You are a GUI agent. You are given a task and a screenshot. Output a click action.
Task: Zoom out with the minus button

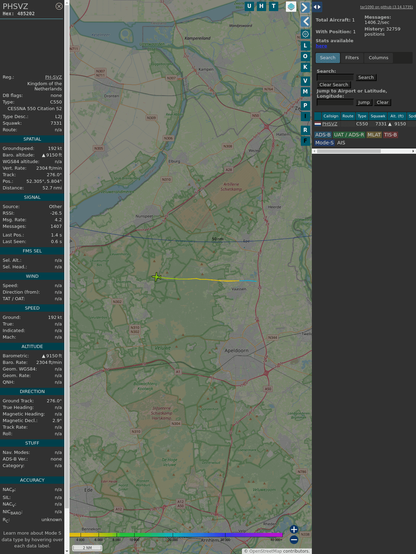point(294,540)
